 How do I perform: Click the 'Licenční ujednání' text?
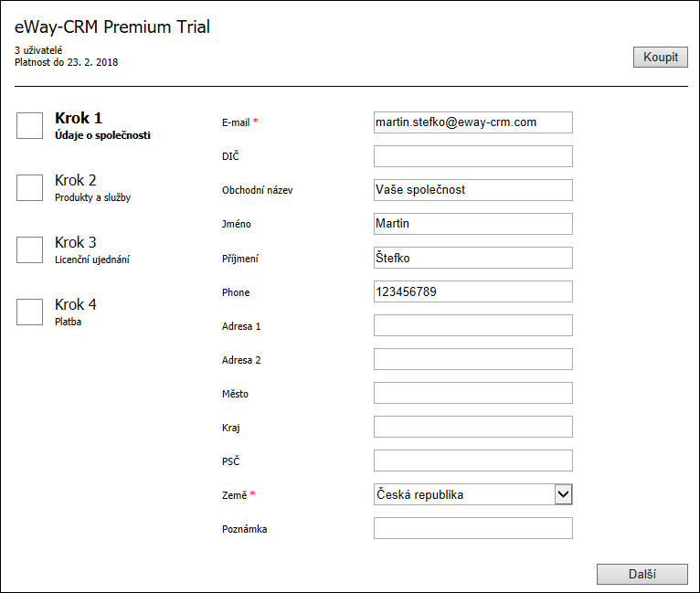click(92, 259)
